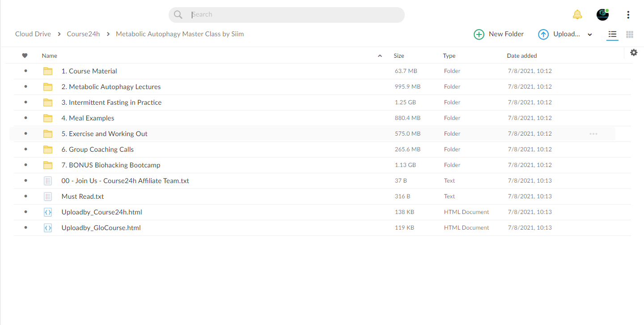Click folder icon of 7. BONUS Biohacking Bootcamp

[x=48, y=165]
